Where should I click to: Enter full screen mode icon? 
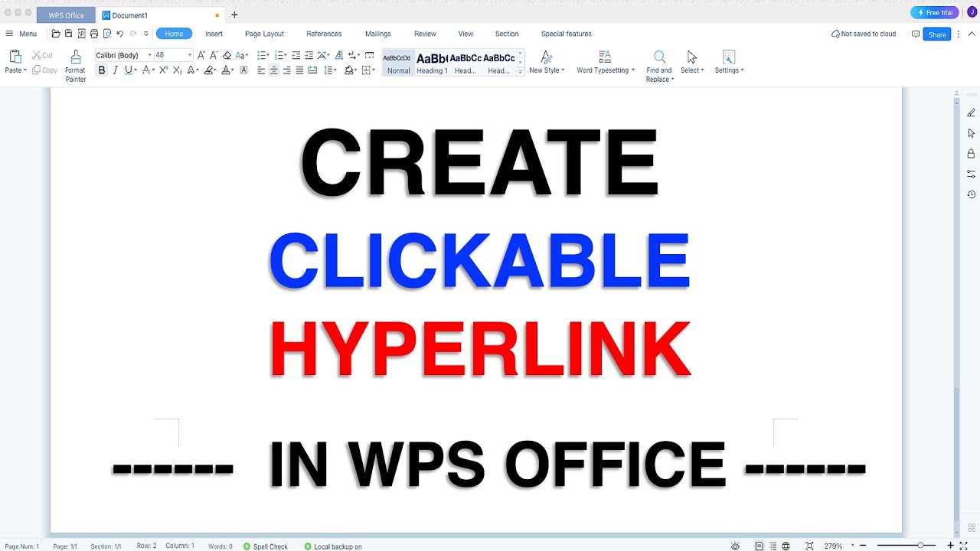pyautogui.click(x=964, y=546)
